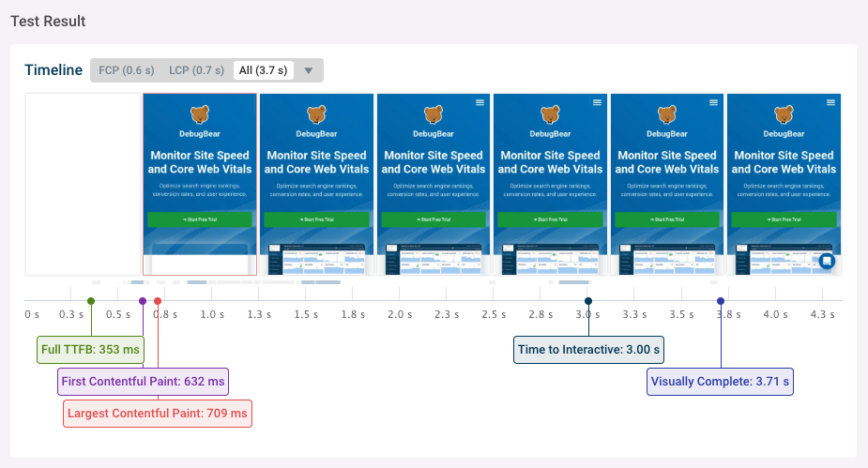The width and height of the screenshot is (868, 468).
Task: Click the chat bubble icon in last frame
Action: click(x=827, y=261)
